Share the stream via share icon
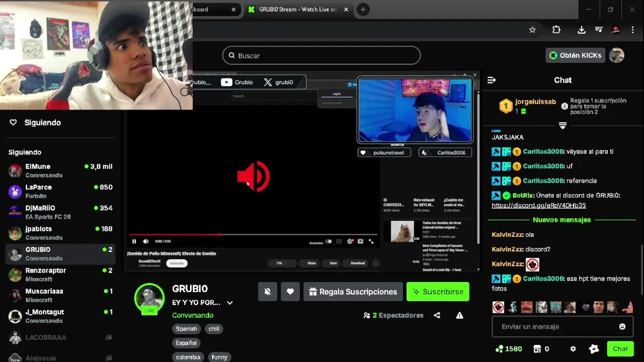This screenshot has width=644, height=362. (x=437, y=315)
